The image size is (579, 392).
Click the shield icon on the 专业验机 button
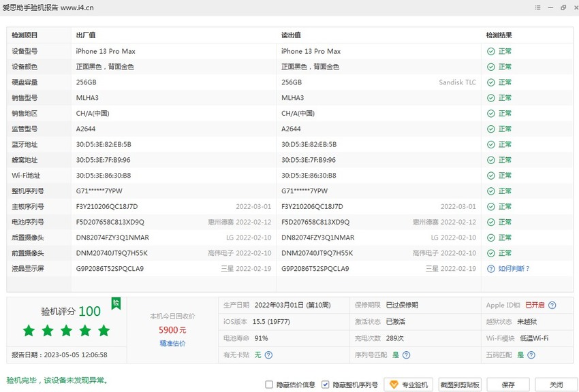[x=394, y=385]
